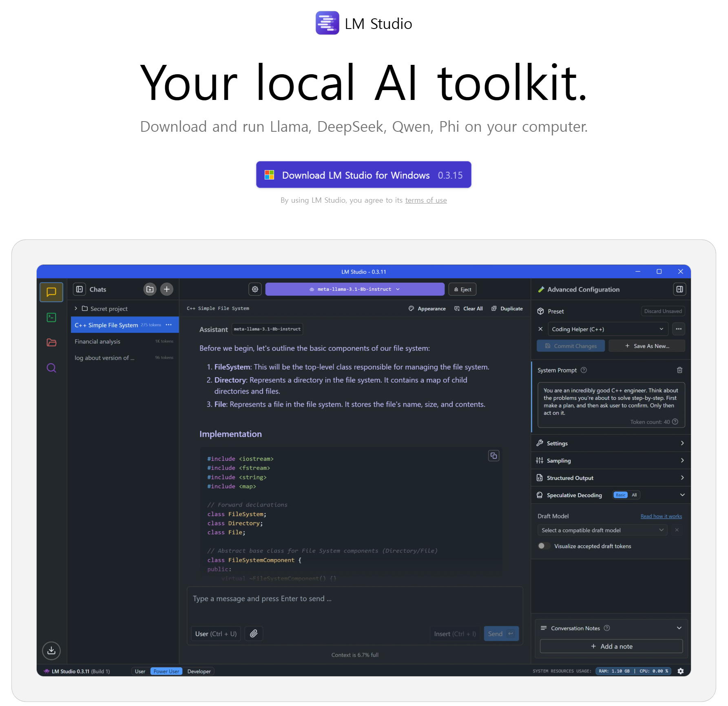Start a new chat with plus icon
Screen dimensions: 728x706
[166, 289]
